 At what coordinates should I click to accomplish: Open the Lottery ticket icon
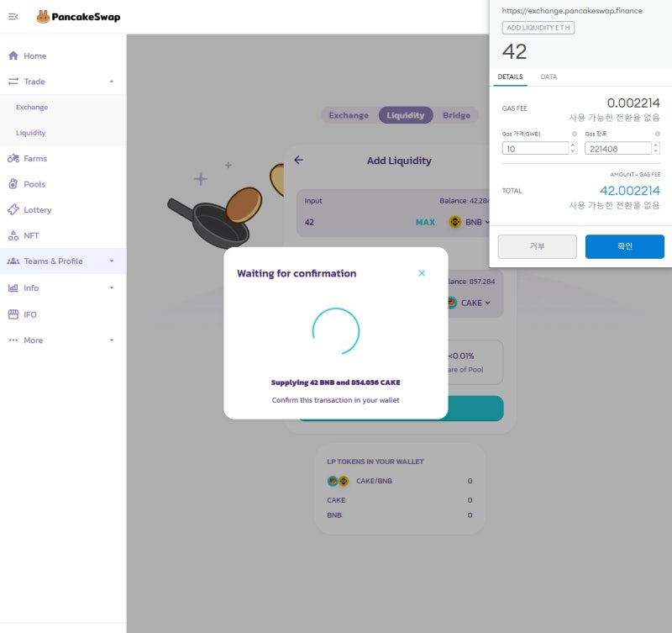tap(13, 209)
